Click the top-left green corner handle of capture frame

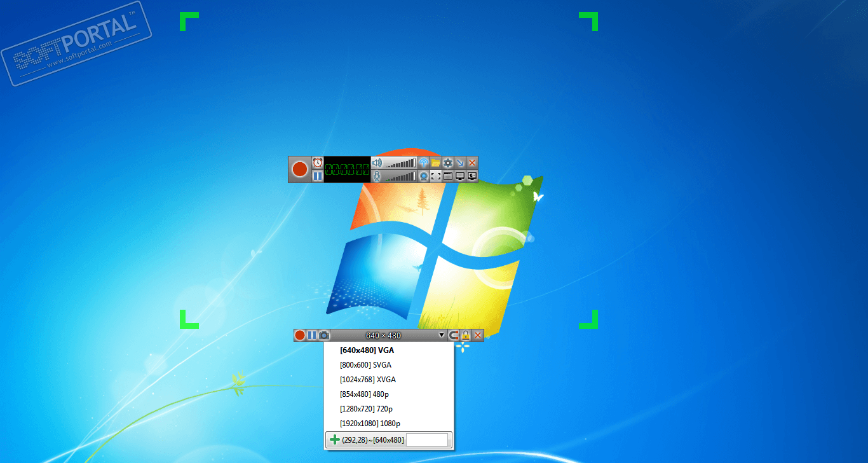click(x=189, y=20)
